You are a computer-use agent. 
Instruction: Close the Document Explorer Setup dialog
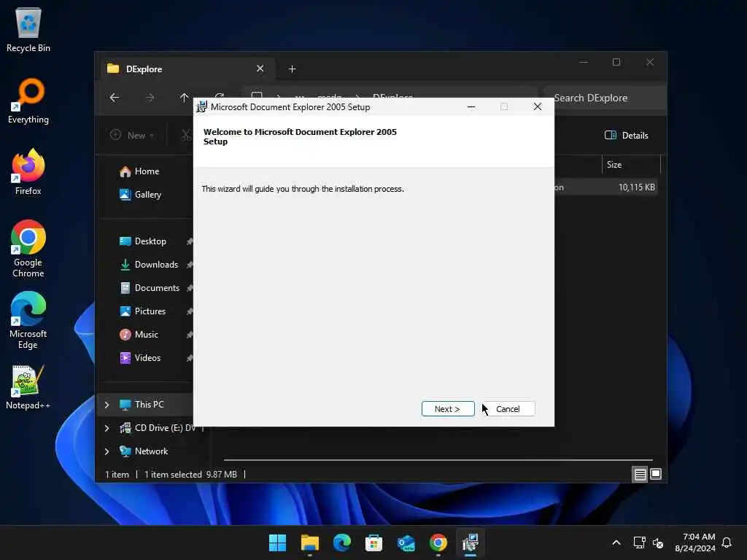(538, 106)
